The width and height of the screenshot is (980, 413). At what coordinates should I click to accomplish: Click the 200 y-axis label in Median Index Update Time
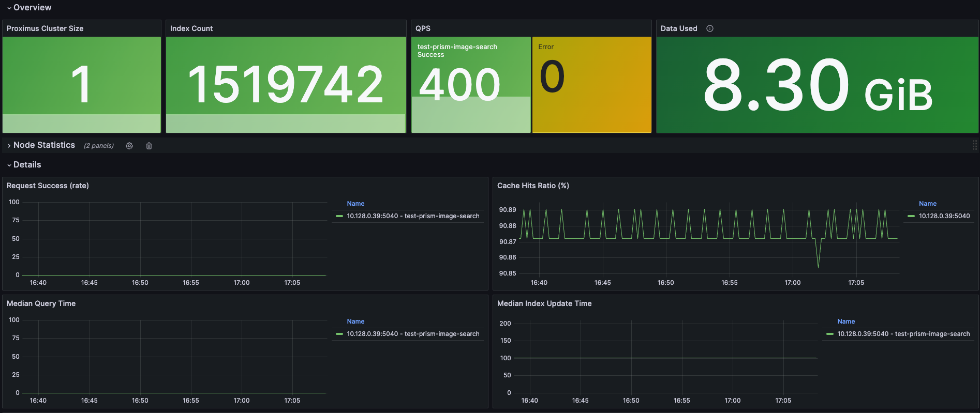[505, 324]
